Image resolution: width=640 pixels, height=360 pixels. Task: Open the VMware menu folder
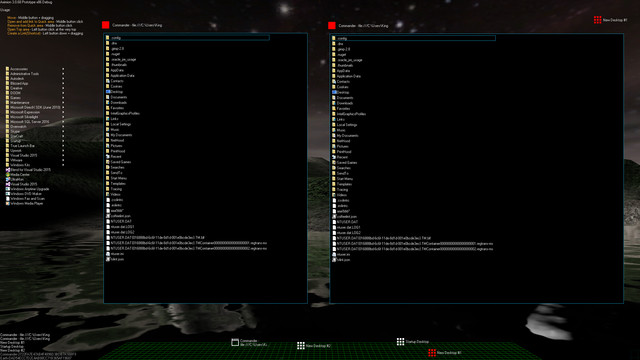14,160
